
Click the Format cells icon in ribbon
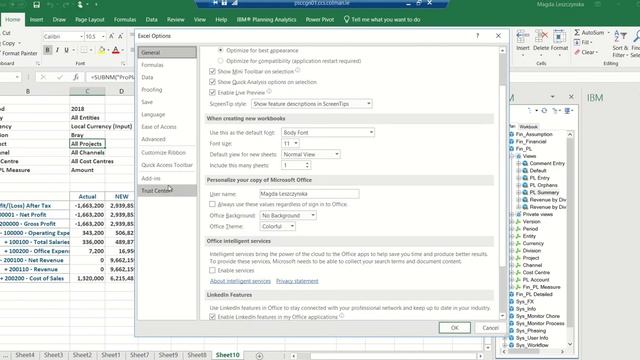tap(559, 37)
